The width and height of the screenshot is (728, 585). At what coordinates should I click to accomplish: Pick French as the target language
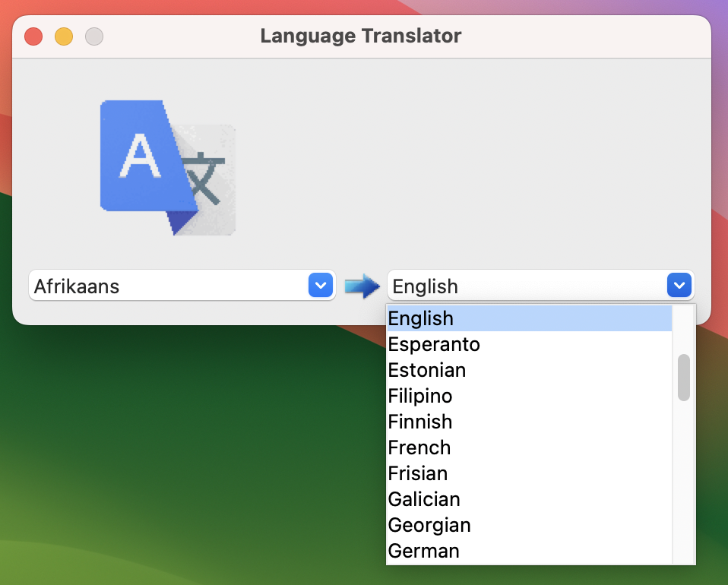[530, 447]
